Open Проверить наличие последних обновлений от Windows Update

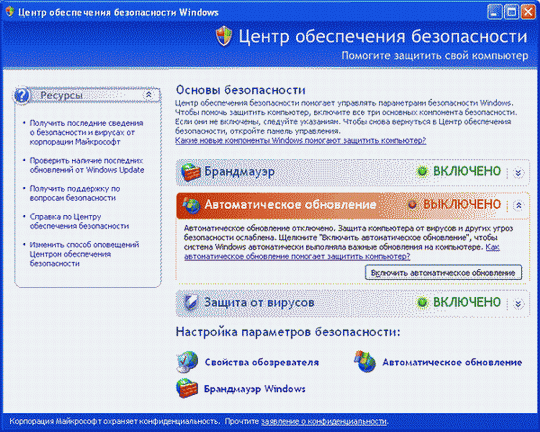(x=87, y=165)
